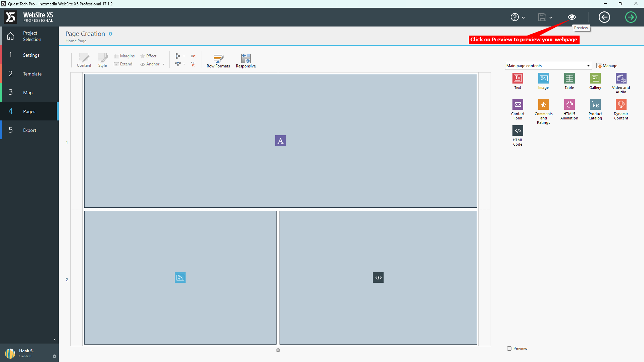This screenshot has width=644, height=362.
Task: Open Row Formats tool
Action: click(218, 61)
